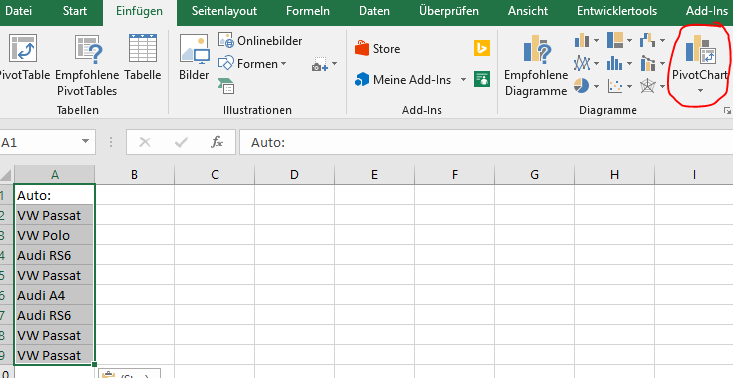Screen dimensions: 733x378
Task: Expand the Name Box dropdown arrow
Action: [85, 142]
